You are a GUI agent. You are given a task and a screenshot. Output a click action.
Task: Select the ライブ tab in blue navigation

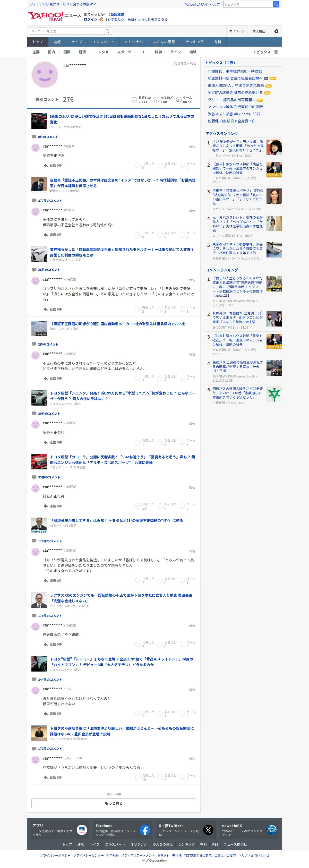[77, 42]
